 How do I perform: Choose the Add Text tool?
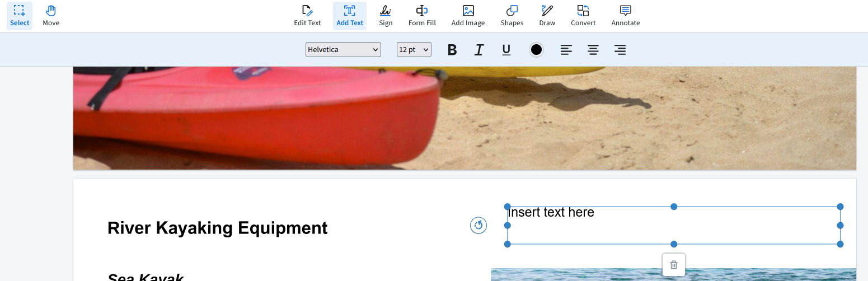coord(350,16)
